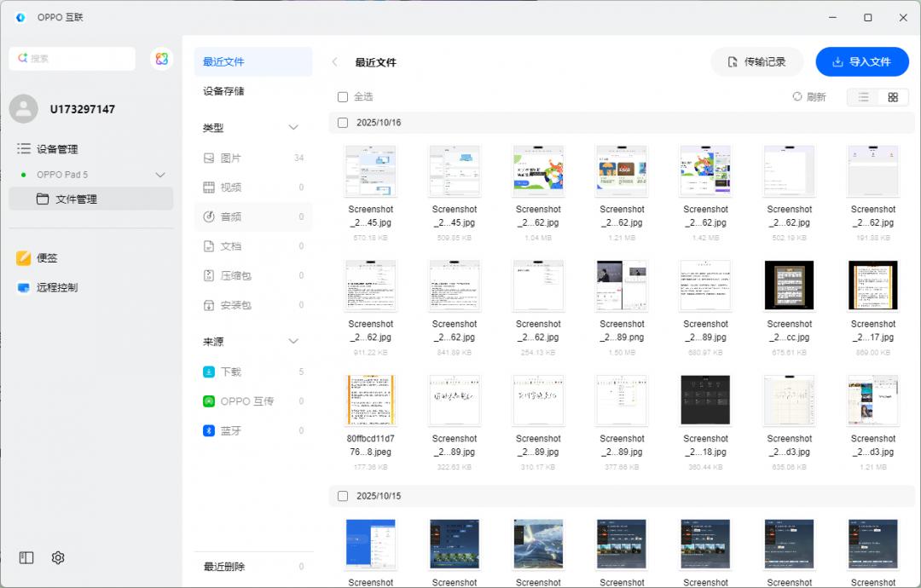
Task: Select the 视频 video category filter
Action: (x=233, y=187)
